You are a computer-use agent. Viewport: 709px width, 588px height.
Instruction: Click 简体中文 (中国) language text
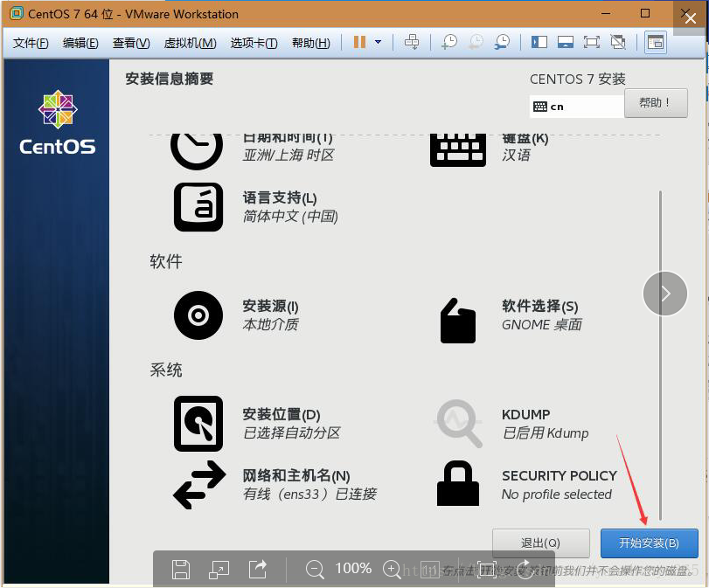point(290,216)
